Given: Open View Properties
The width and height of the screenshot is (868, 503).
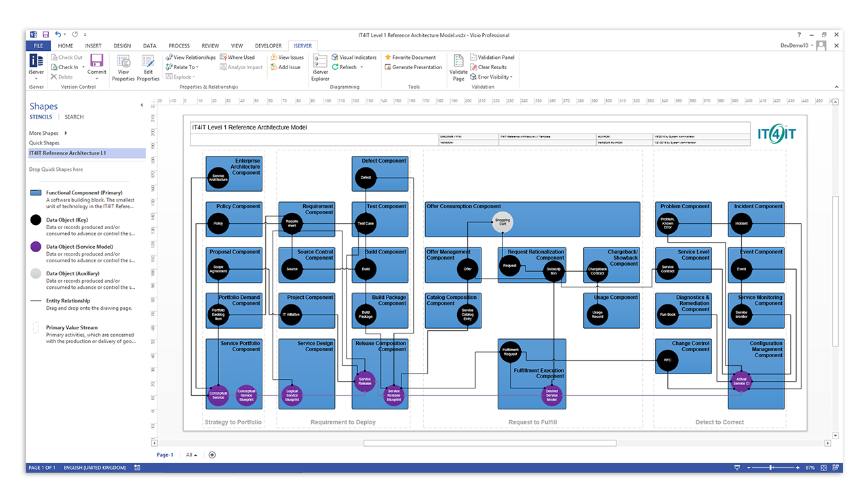Looking at the screenshot, I should 123,67.
